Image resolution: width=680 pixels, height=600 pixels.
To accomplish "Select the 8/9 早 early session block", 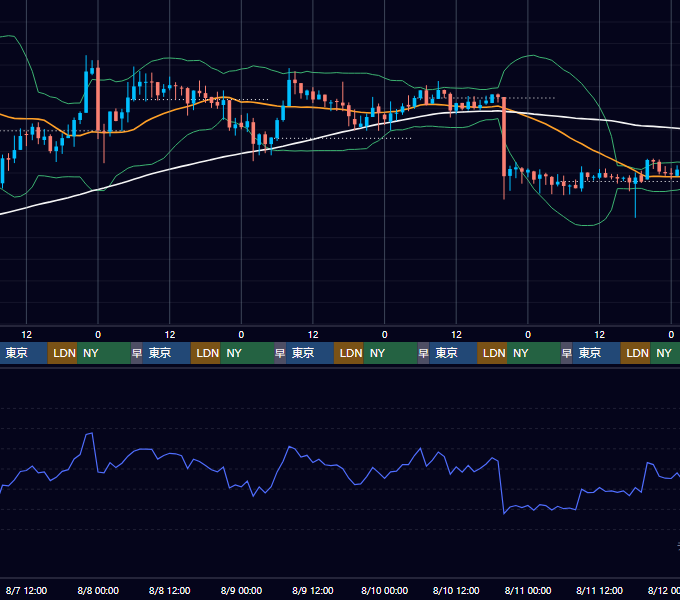I will tap(280, 353).
